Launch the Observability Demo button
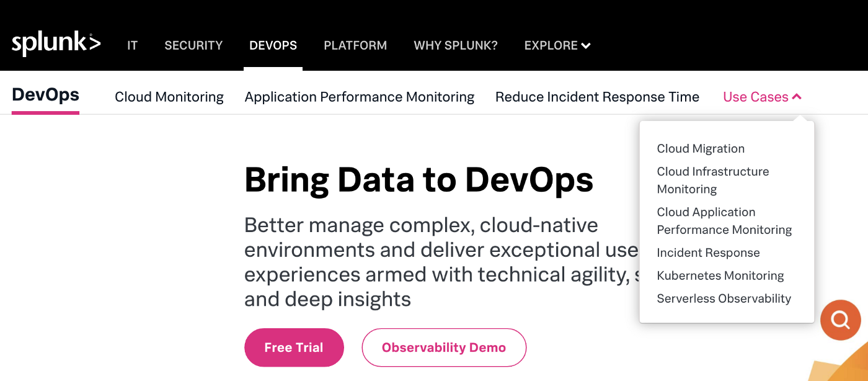The height and width of the screenshot is (381, 868). click(444, 347)
